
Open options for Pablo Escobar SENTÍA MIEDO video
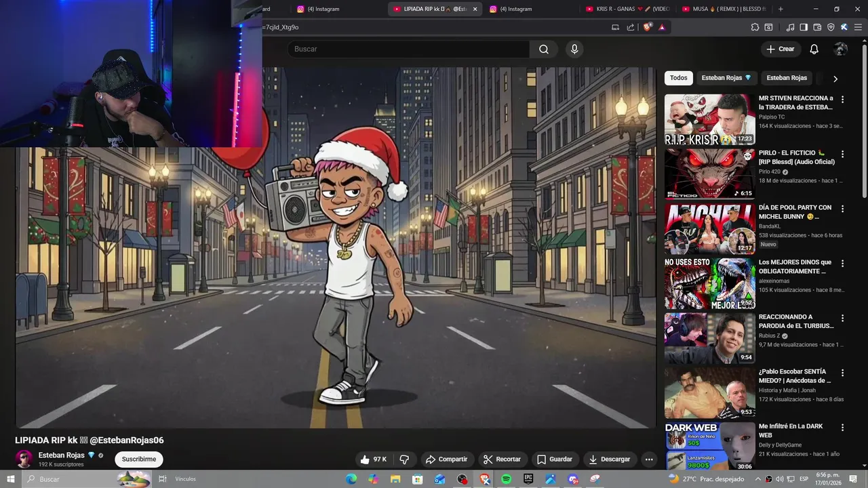click(x=842, y=373)
